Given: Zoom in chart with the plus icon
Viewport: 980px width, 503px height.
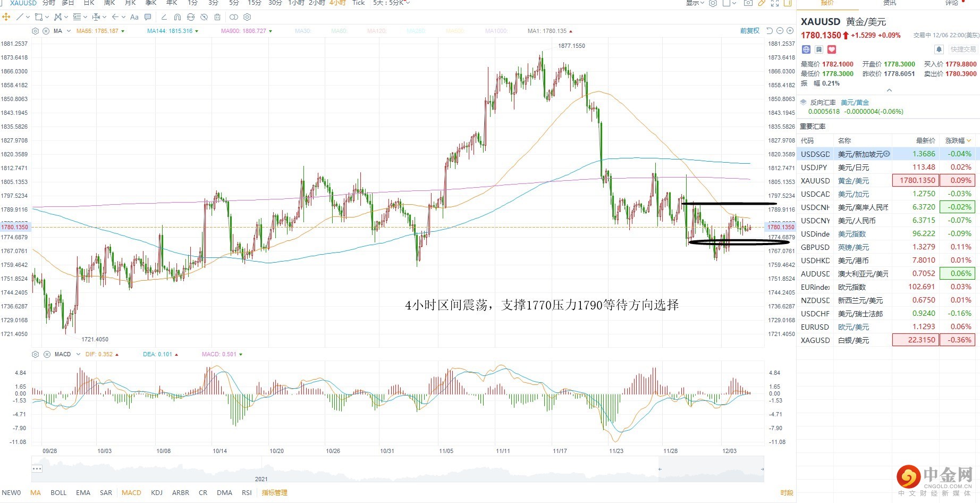Looking at the screenshot, I should 790,31.
